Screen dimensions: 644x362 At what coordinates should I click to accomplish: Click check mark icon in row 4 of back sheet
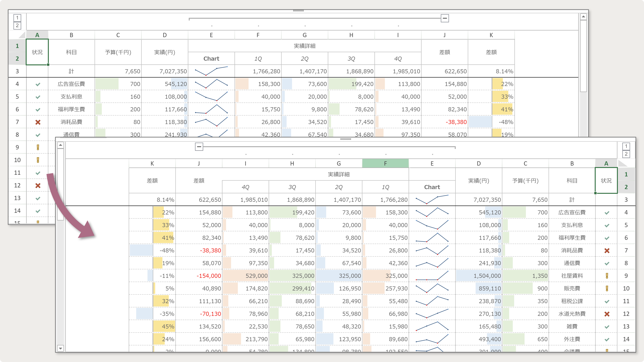tap(38, 84)
